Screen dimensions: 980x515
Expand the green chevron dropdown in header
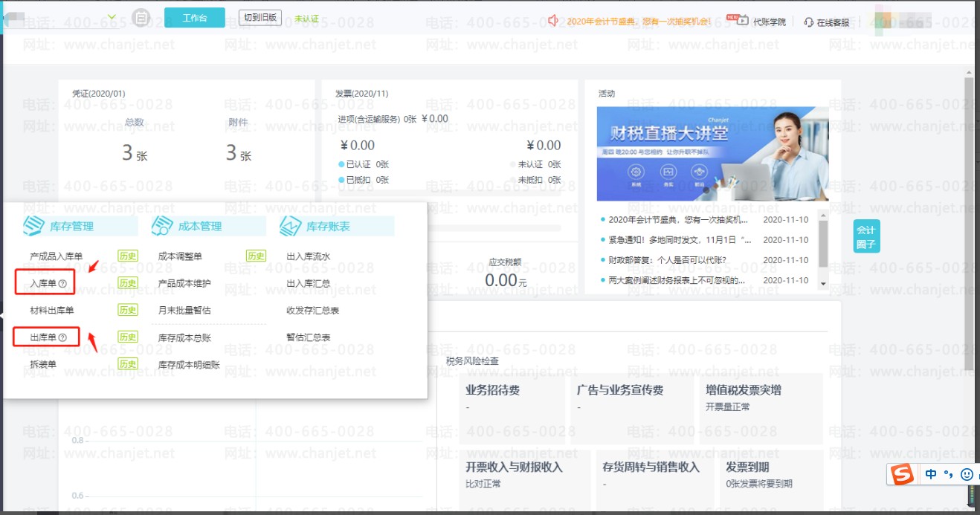point(112,17)
